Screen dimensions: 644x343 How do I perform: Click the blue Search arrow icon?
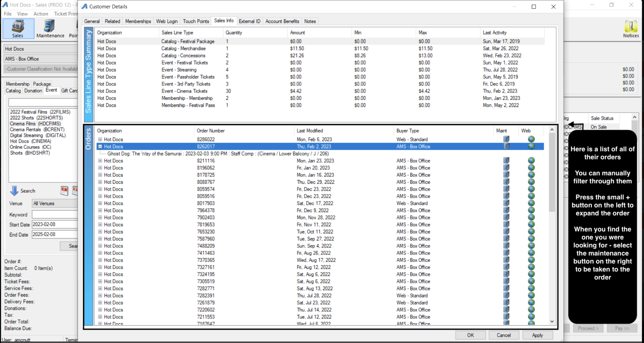point(14,191)
